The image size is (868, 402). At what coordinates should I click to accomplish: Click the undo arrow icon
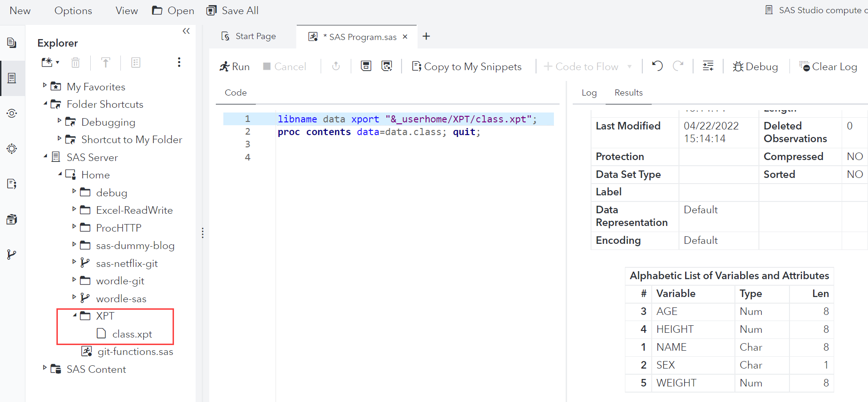[657, 66]
